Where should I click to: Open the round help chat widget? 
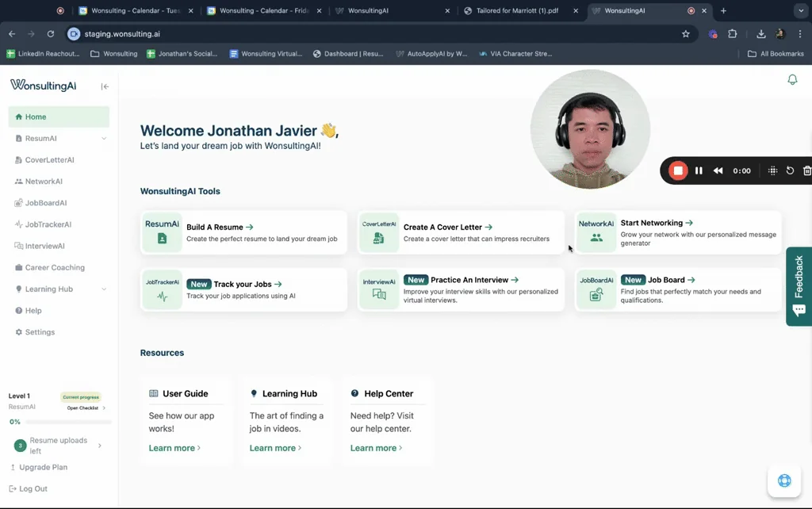point(784,480)
